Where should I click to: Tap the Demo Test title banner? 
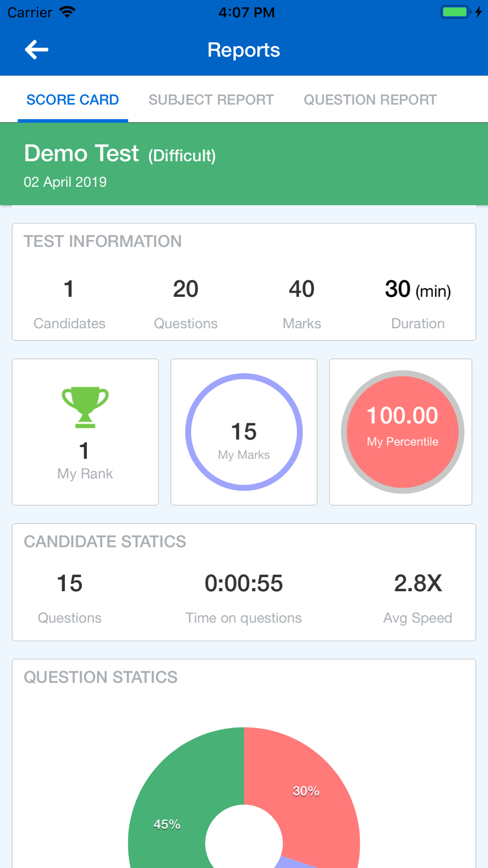(x=244, y=164)
